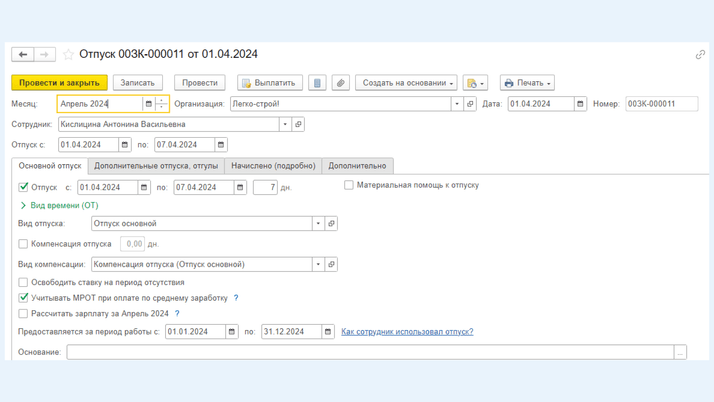The height and width of the screenshot is (402, 714).
Task: Tick Освободить ставку на период отсутствия
Action: [x=24, y=283]
